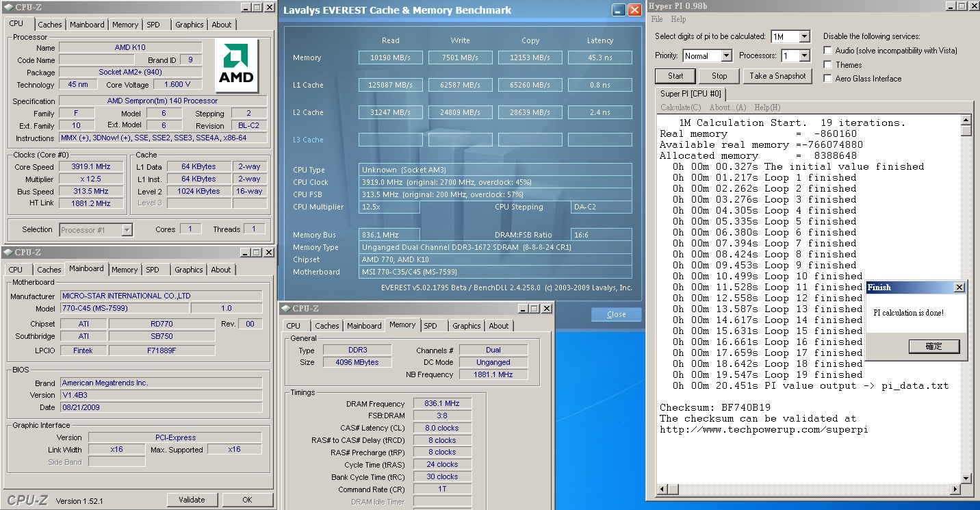Minimize the CPU-Z Memory window
980x510 pixels.
click(x=524, y=309)
